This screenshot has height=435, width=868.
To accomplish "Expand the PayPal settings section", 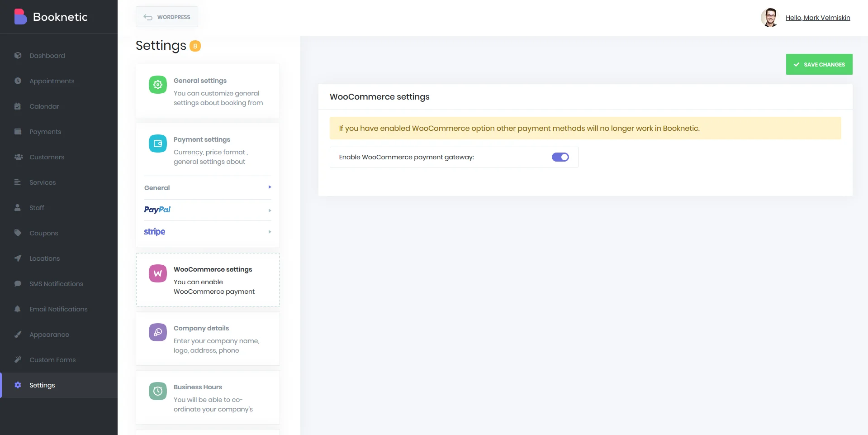I will point(207,210).
